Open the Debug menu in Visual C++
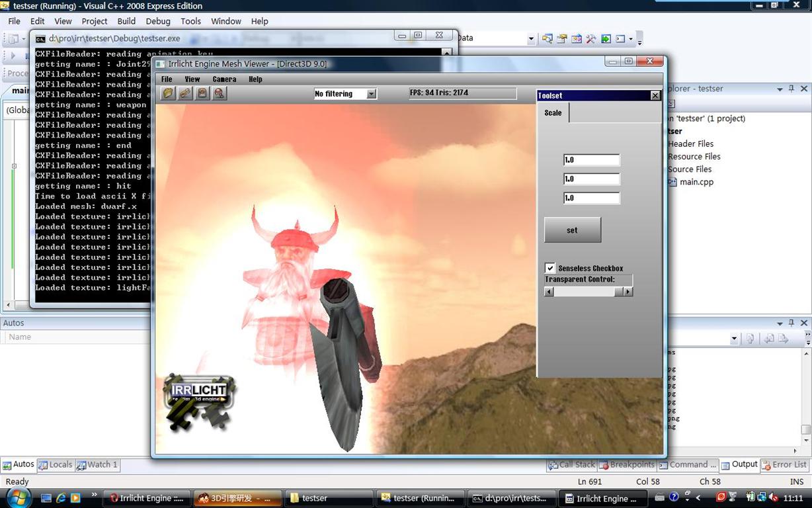The image size is (812, 508). coord(158,21)
